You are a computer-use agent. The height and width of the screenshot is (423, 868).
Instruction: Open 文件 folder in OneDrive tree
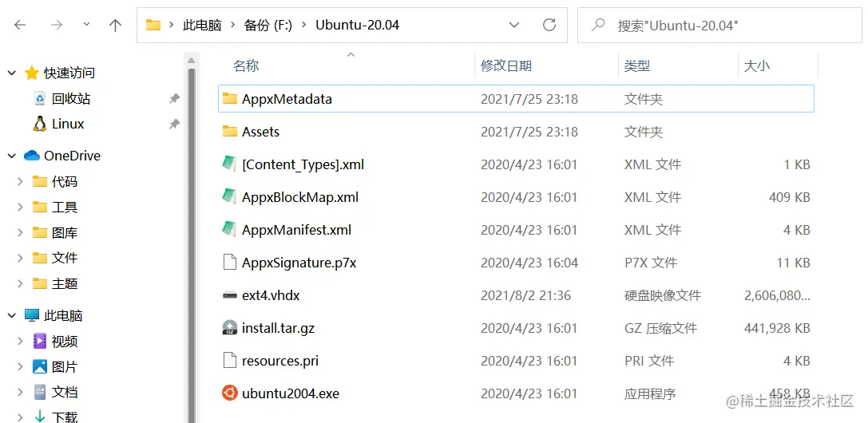[x=64, y=258]
